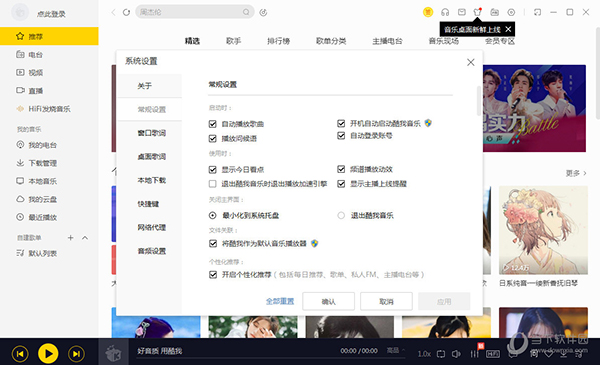This screenshot has width=600, height=365.
Task: Play the previous track
Action: [20, 354]
